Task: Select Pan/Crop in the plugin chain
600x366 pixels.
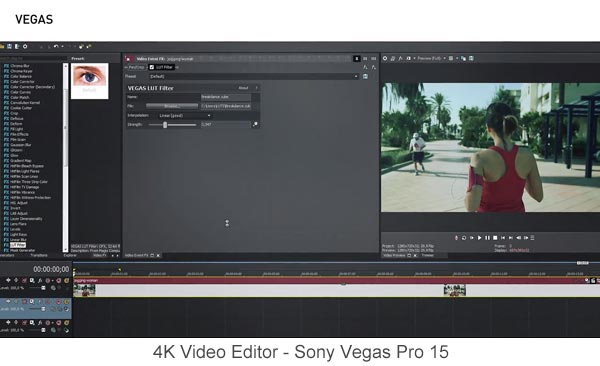Action: tap(136, 67)
